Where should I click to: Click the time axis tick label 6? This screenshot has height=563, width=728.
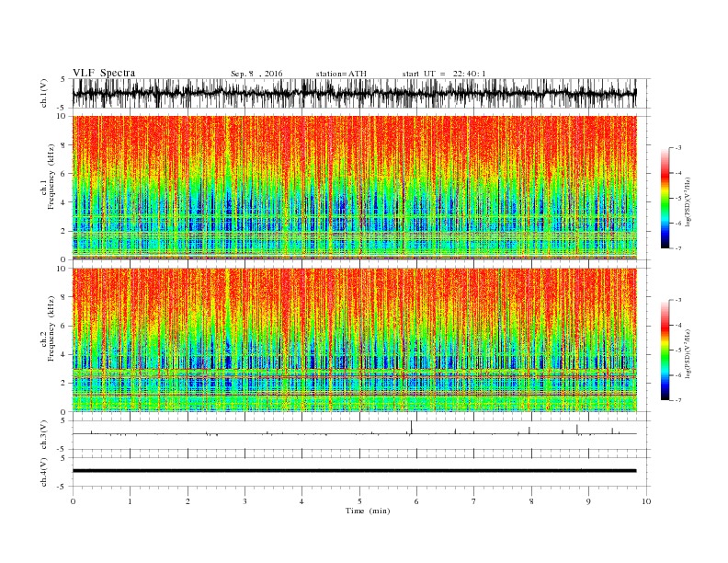tap(416, 501)
